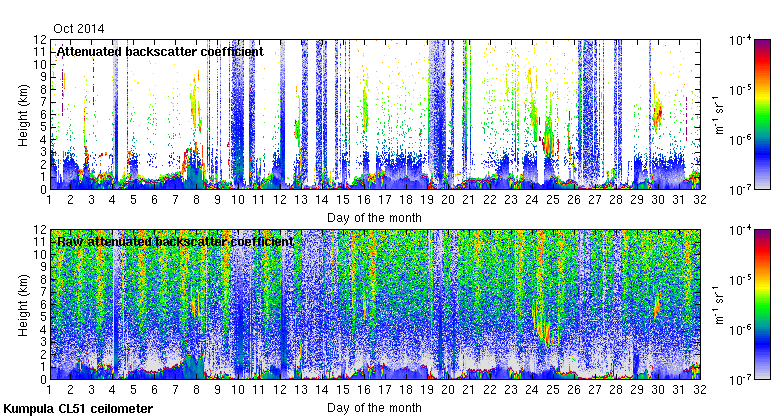Image resolution: width=780 pixels, height=420 pixels.
Task: Click the lower panel's color scale bar
Action: [763, 305]
